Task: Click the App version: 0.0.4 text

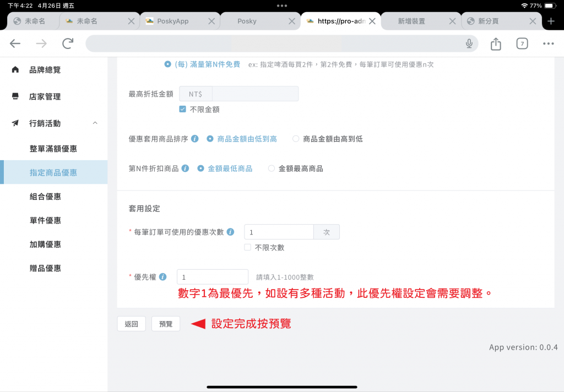Action: click(523, 347)
